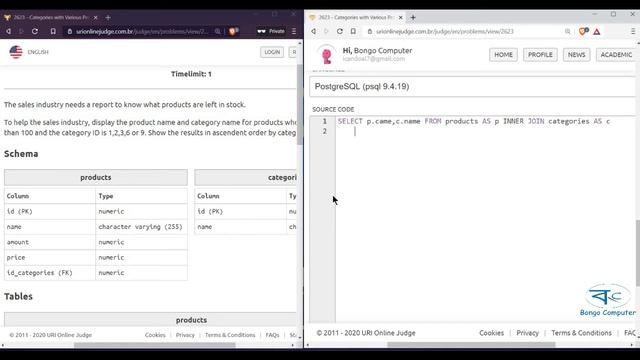The image size is (640, 360).
Task: Reload the page in the left private window
Action: tap(35, 31)
